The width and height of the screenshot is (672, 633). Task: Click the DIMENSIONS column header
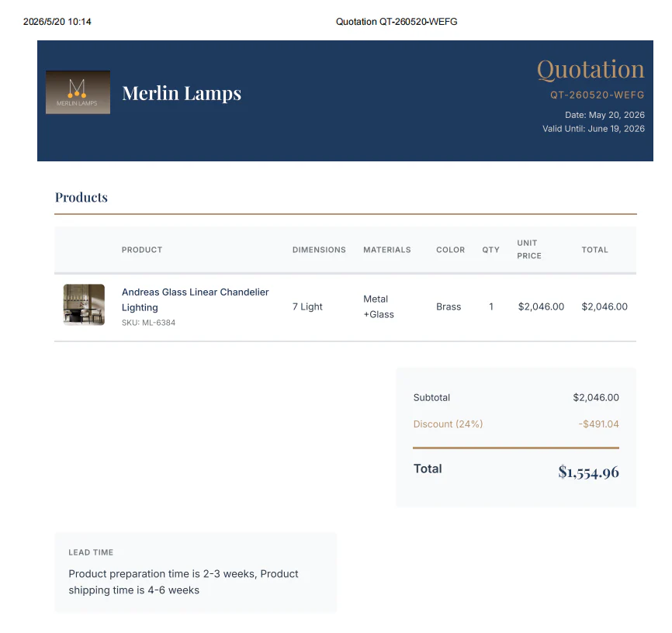click(319, 250)
